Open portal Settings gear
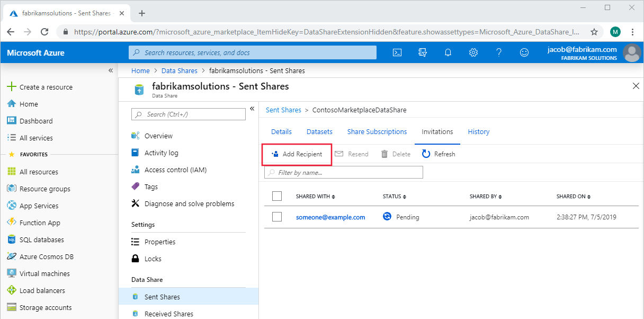This screenshot has height=319, width=644. pyautogui.click(x=473, y=52)
